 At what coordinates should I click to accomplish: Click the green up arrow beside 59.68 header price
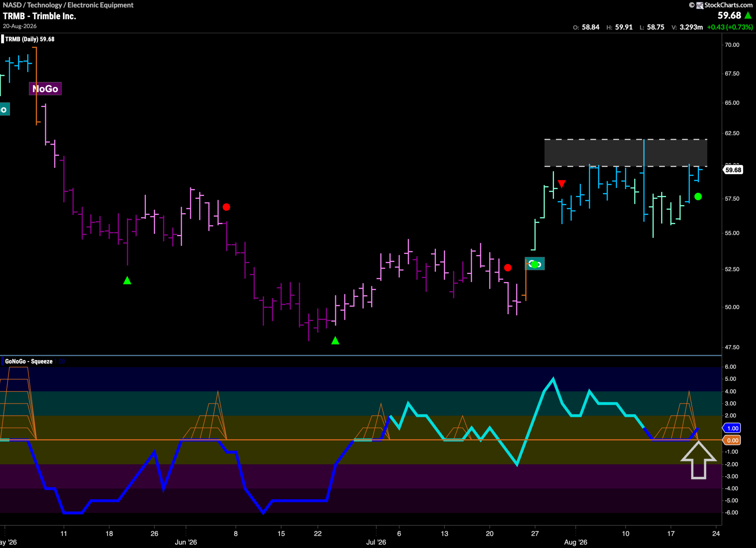(x=748, y=15)
